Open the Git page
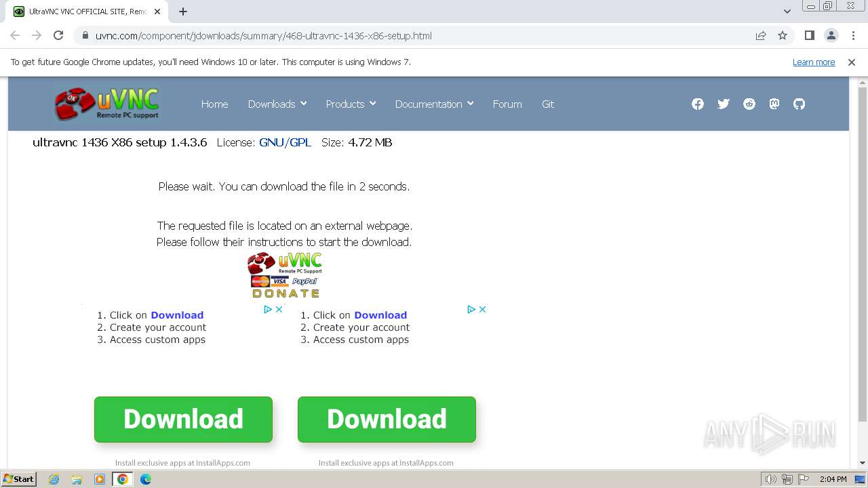Viewport: 868px width, 488px height. (x=548, y=104)
